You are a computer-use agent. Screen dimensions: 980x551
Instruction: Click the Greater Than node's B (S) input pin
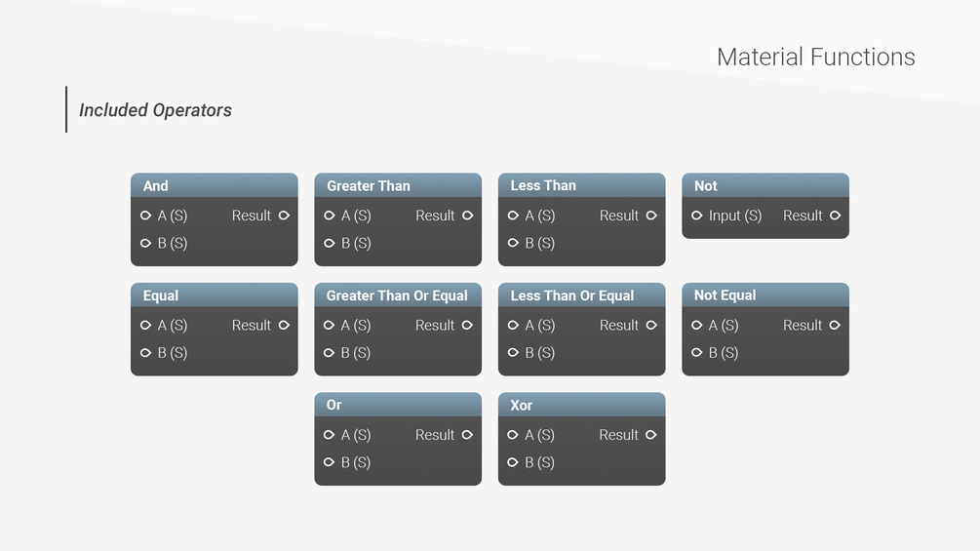(x=330, y=243)
